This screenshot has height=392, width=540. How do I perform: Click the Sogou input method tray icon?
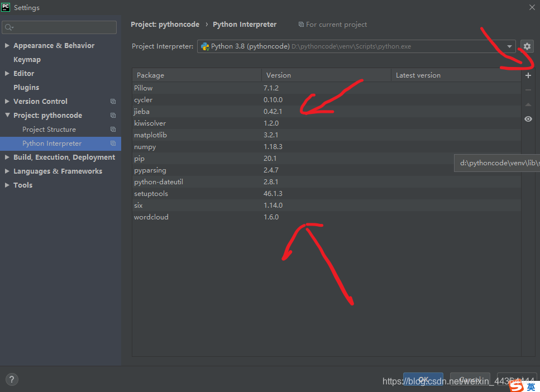click(516, 386)
